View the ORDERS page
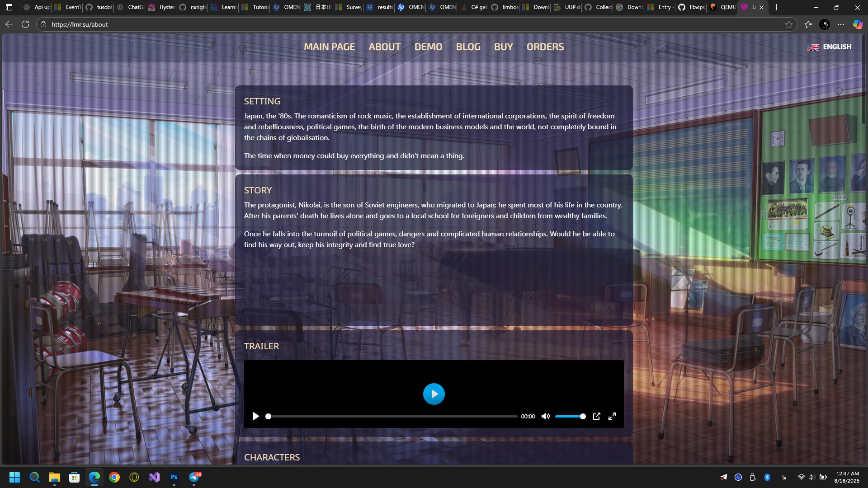The height and width of the screenshot is (488, 868). pos(545,47)
